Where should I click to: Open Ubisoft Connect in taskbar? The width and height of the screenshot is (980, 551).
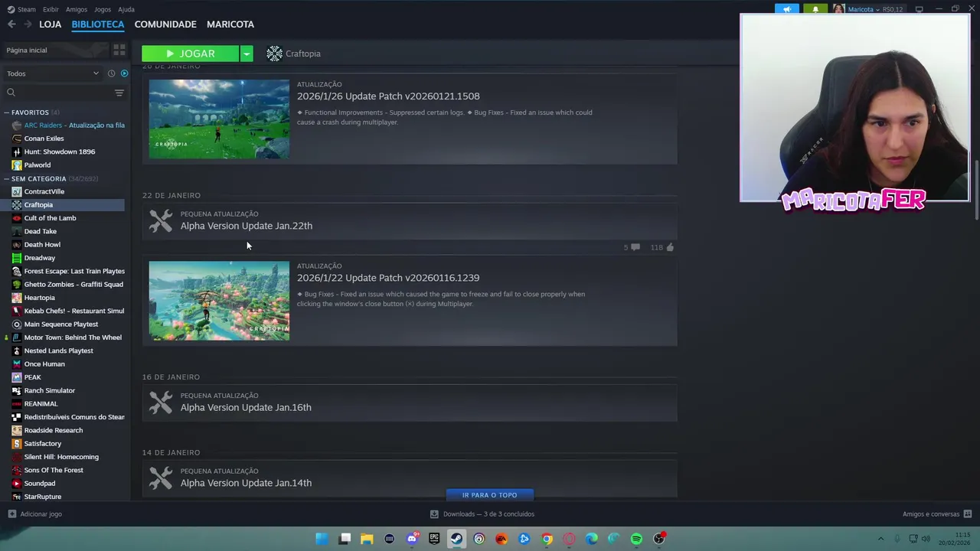(x=479, y=539)
